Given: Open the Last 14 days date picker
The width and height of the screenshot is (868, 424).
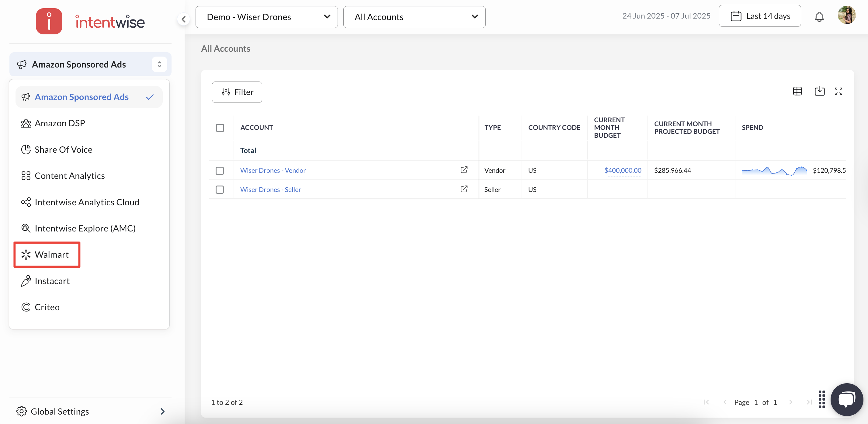Looking at the screenshot, I should pyautogui.click(x=759, y=16).
